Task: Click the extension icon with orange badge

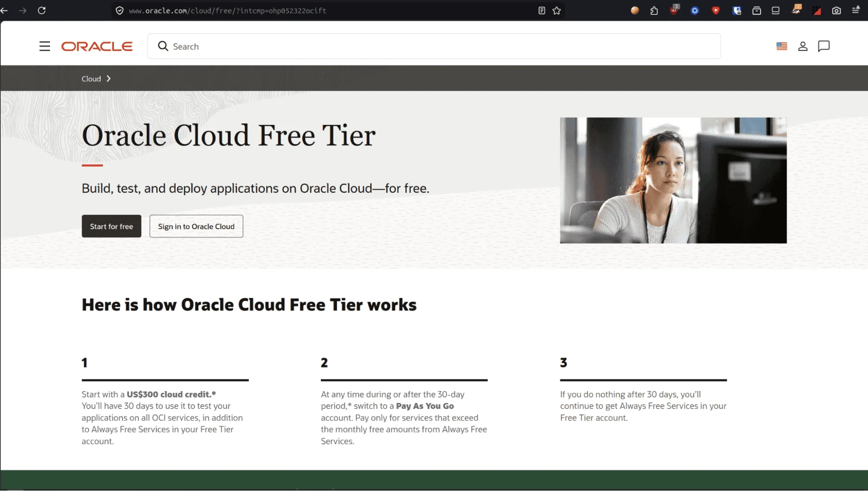Action: click(796, 10)
